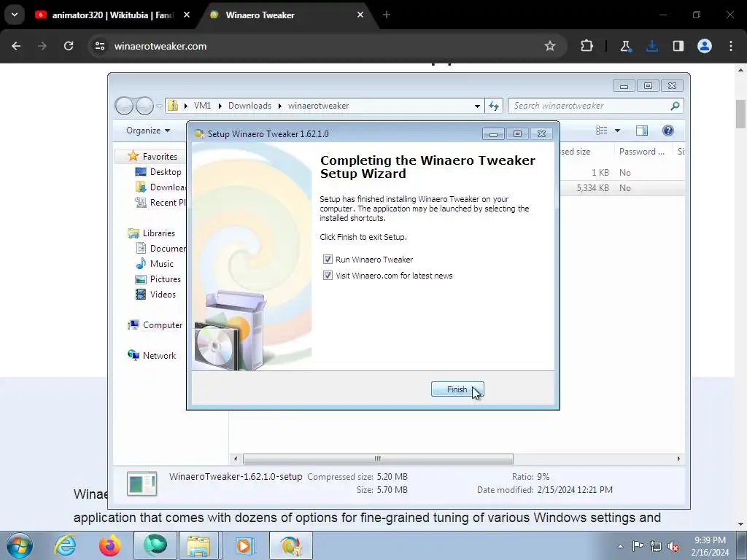The image size is (747, 560).
Task: Click the horizontal scrollbar thumb in Explorer
Action: (378, 459)
